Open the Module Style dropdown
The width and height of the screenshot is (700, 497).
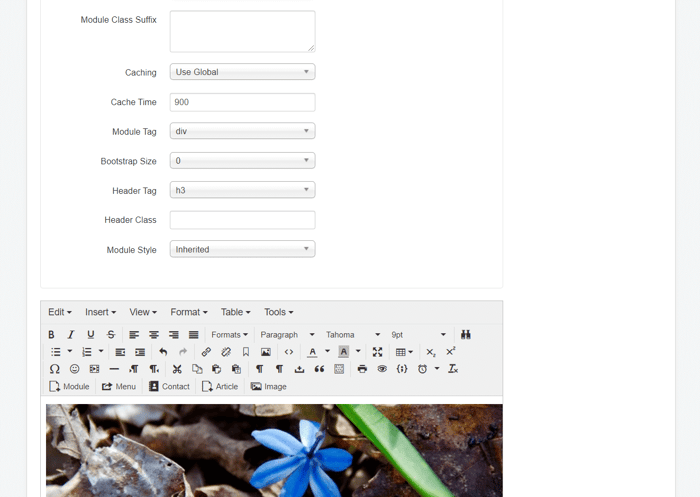[x=242, y=249]
